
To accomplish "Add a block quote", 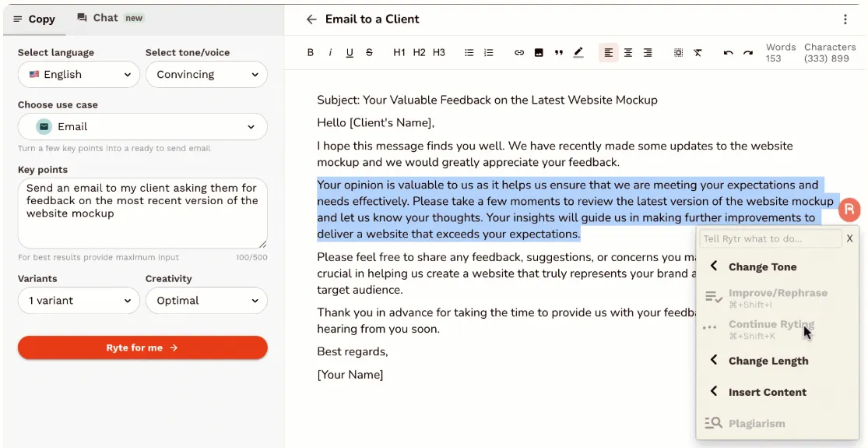I will pos(558,53).
